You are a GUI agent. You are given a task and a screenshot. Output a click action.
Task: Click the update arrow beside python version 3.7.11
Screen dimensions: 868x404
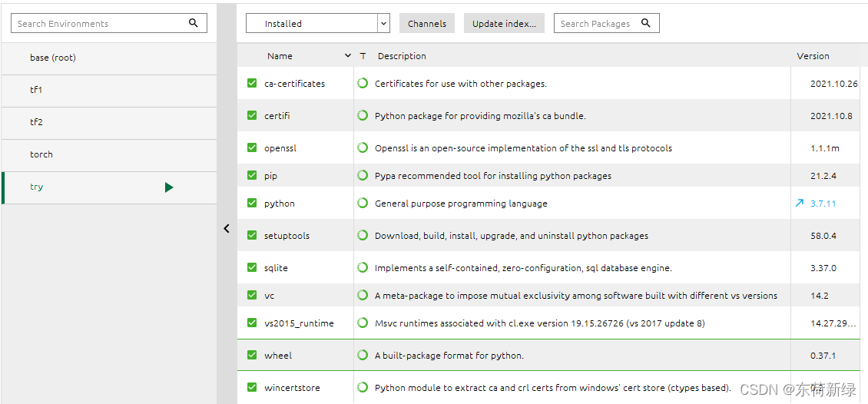pyautogui.click(x=800, y=204)
